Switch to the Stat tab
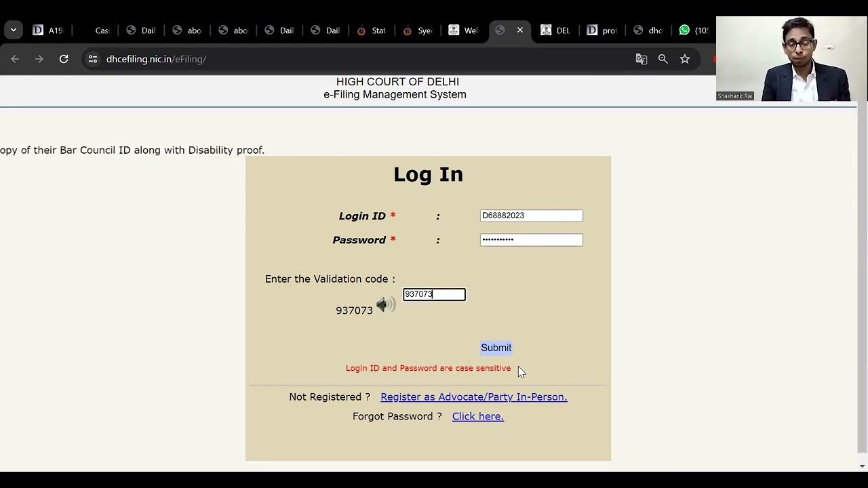The width and height of the screenshot is (868, 488). [372, 30]
